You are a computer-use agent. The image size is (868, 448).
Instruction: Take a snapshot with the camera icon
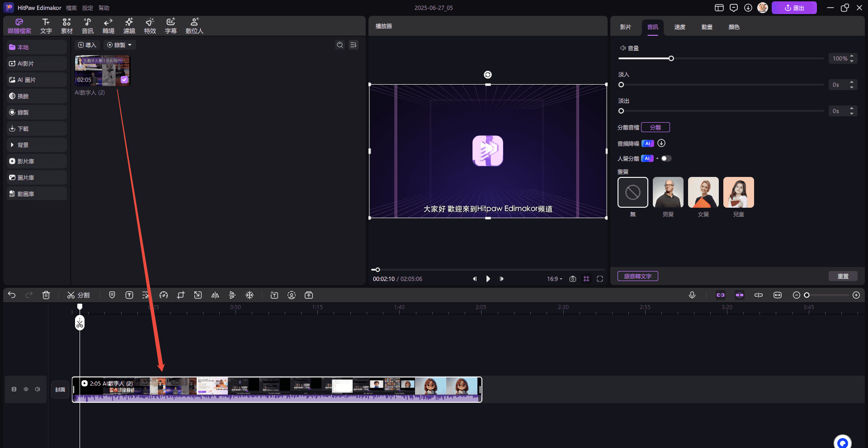click(x=573, y=279)
